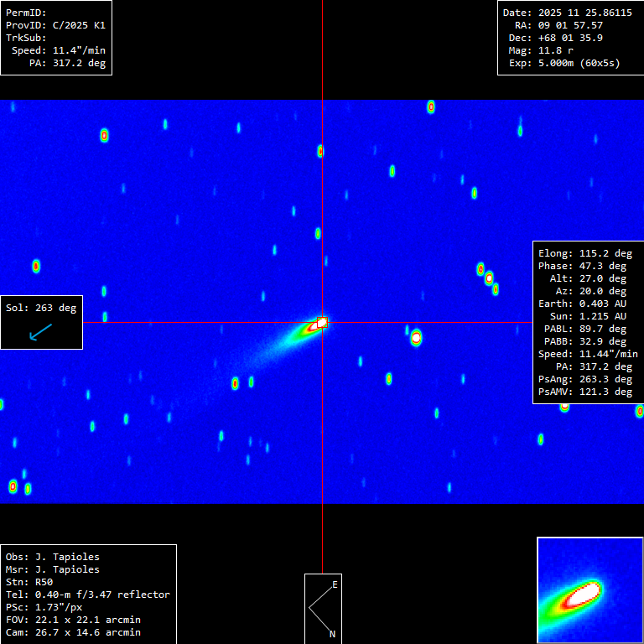Select the PsAng 263.3 deg value
The width and height of the screenshot is (644, 644).
tap(585, 379)
